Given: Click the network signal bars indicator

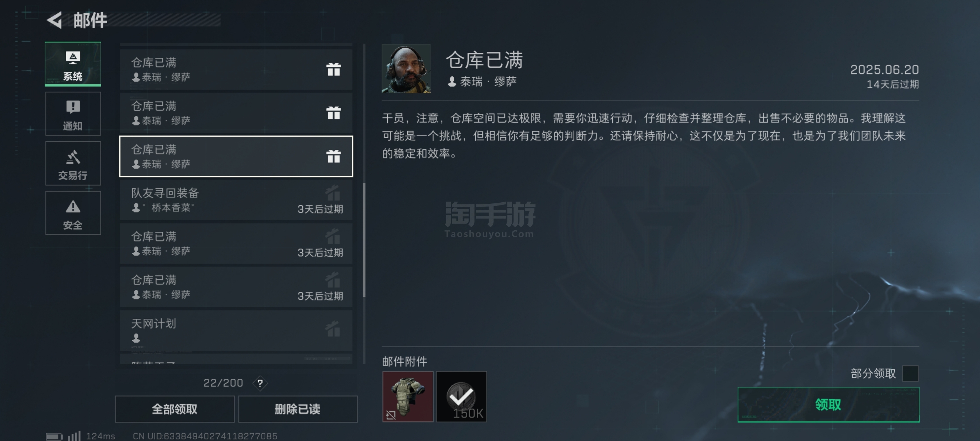Looking at the screenshot, I should 74,436.
